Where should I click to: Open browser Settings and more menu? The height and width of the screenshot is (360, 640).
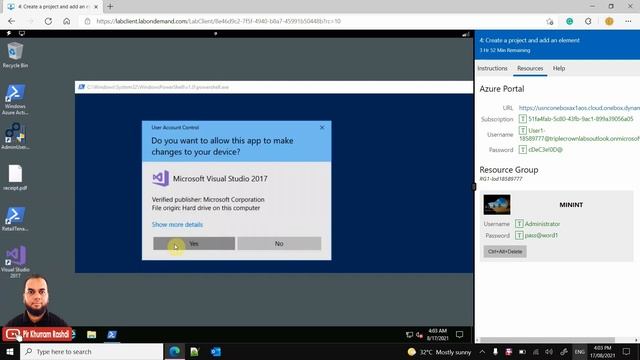(x=628, y=21)
